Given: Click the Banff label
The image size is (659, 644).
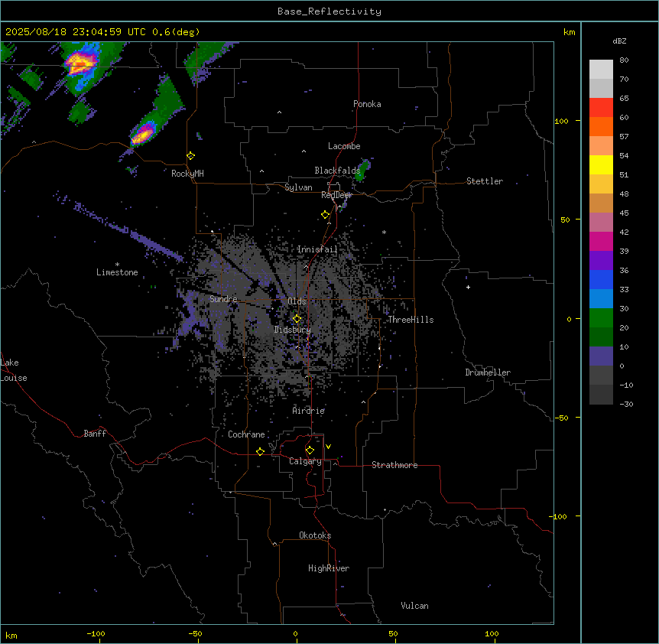Looking at the screenshot, I should [x=95, y=434].
